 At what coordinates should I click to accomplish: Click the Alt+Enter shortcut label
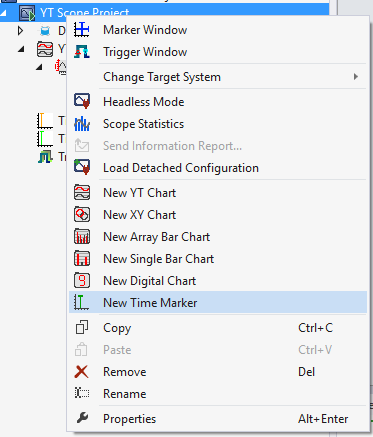pos(323,419)
